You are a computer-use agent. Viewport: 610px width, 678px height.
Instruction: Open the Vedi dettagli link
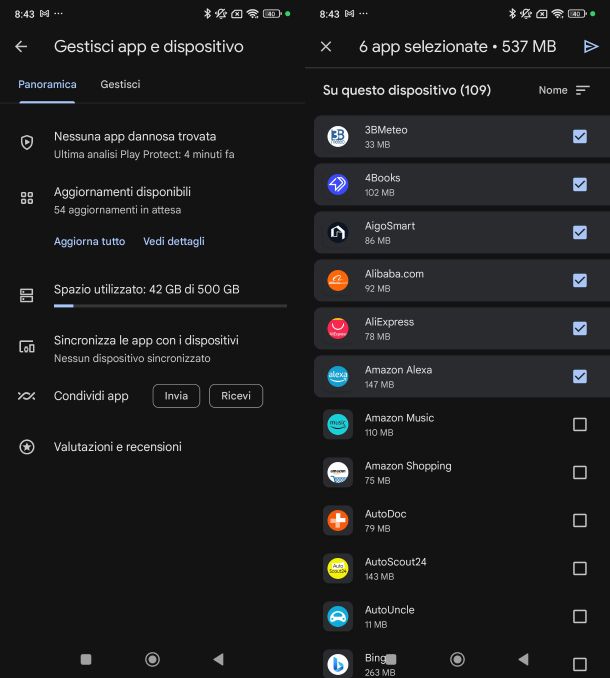pyautogui.click(x=174, y=241)
